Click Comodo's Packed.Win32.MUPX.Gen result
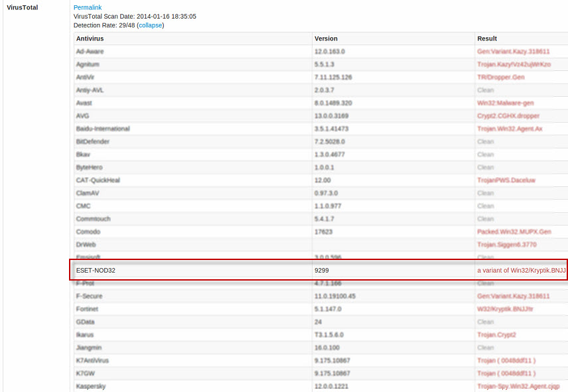 (514, 231)
